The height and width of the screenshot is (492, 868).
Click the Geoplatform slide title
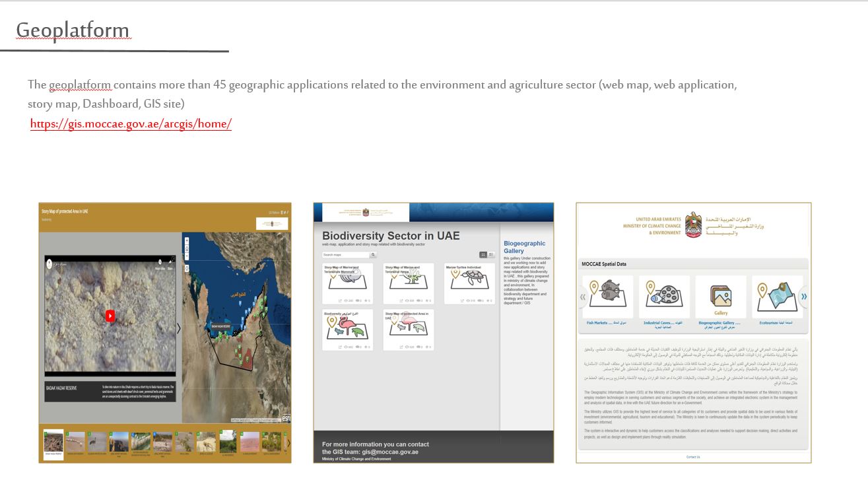pos(73,30)
